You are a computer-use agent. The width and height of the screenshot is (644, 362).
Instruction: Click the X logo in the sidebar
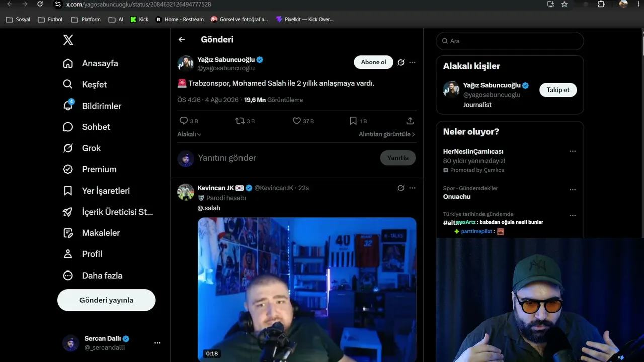click(x=68, y=40)
